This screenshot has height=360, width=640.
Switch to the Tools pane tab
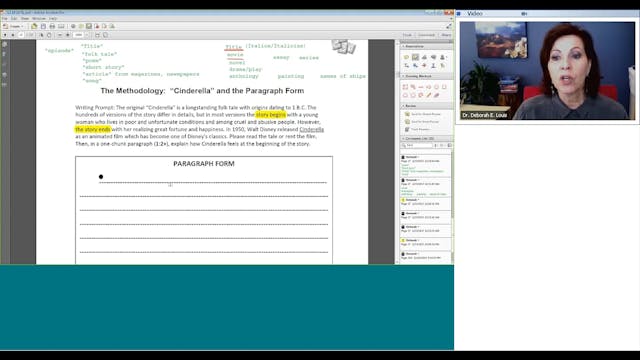pyautogui.click(x=407, y=35)
